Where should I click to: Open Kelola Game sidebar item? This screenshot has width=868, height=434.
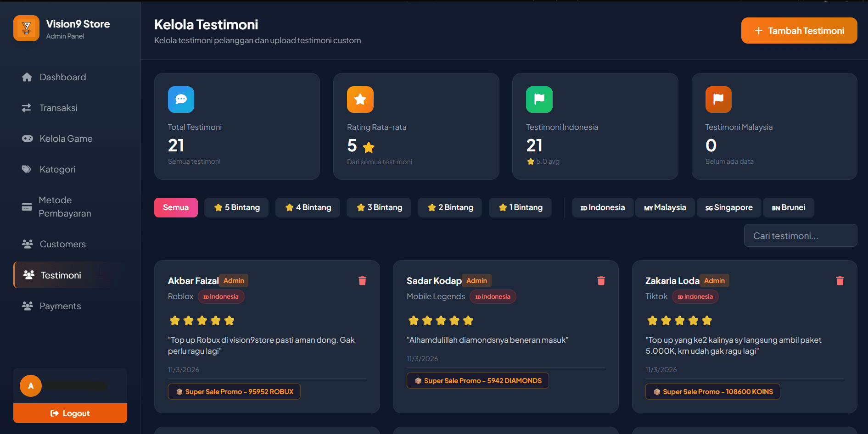(x=70, y=139)
